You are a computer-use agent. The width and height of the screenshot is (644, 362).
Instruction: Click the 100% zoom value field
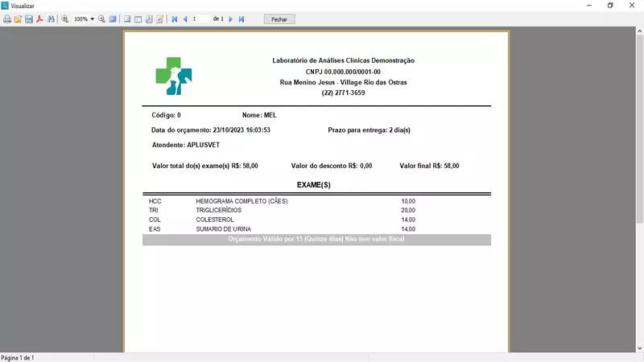click(80, 19)
